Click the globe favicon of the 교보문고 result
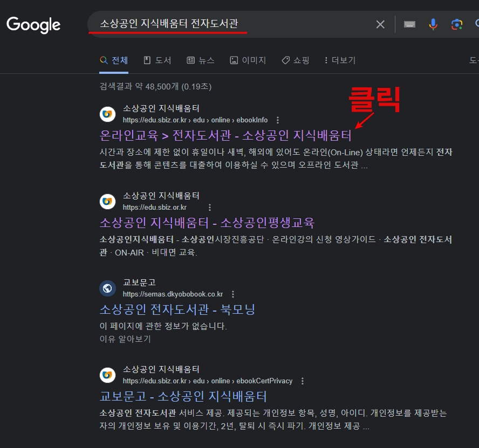479x448 pixels. click(107, 288)
